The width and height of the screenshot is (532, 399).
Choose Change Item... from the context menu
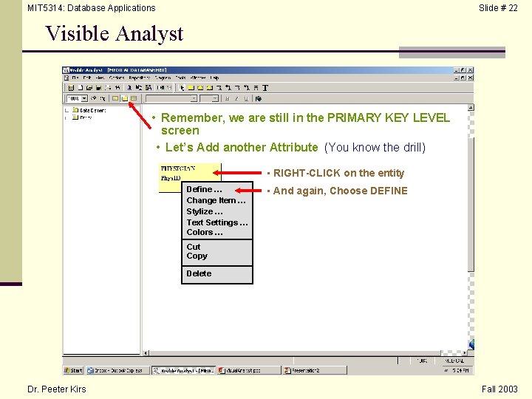point(217,200)
